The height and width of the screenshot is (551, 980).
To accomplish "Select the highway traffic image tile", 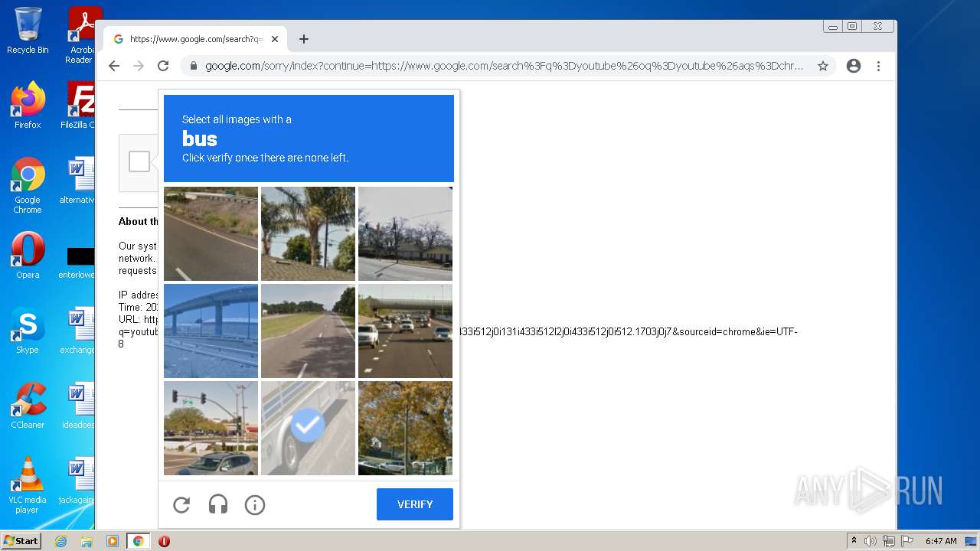I will 405,331.
